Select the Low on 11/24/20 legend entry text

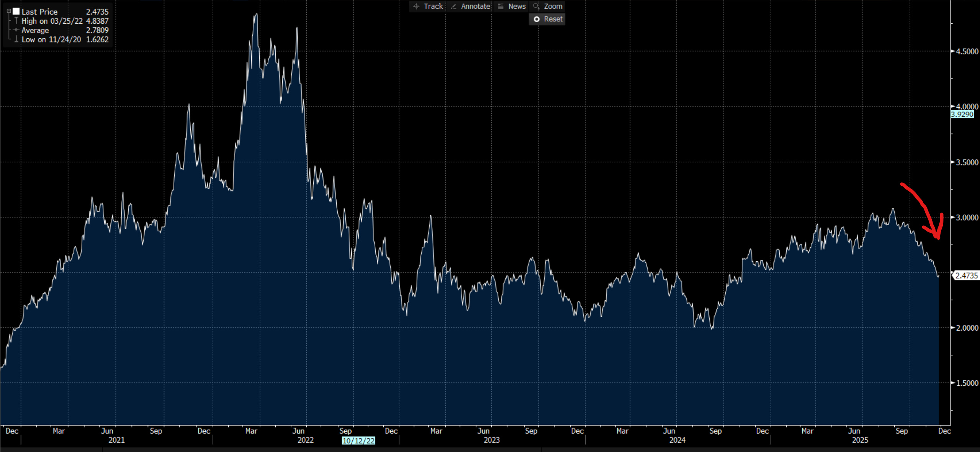pos(51,39)
